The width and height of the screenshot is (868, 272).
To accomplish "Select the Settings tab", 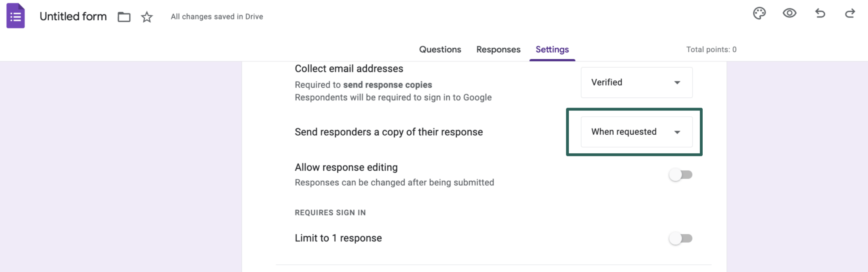I will click(552, 50).
